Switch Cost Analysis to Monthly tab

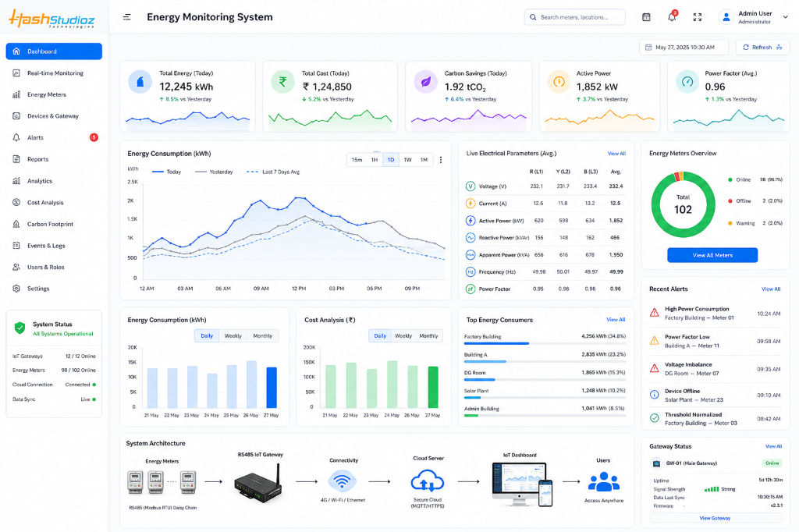point(428,335)
